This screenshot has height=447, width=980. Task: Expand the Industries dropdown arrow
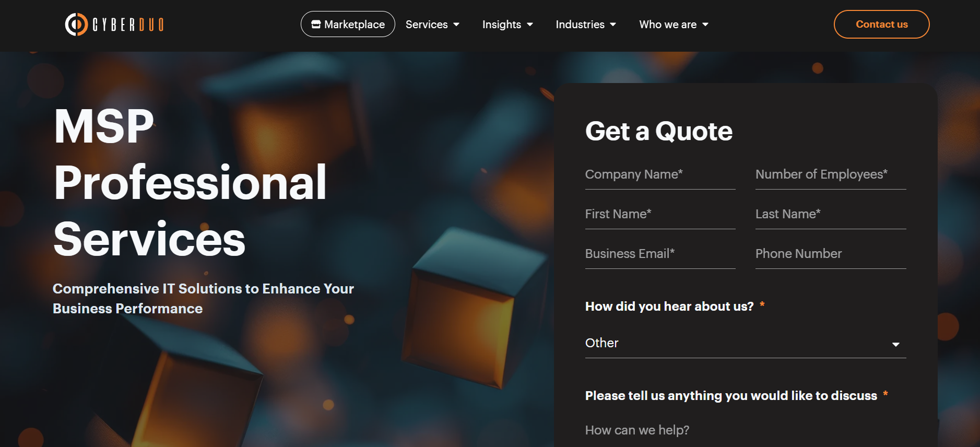point(613,25)
